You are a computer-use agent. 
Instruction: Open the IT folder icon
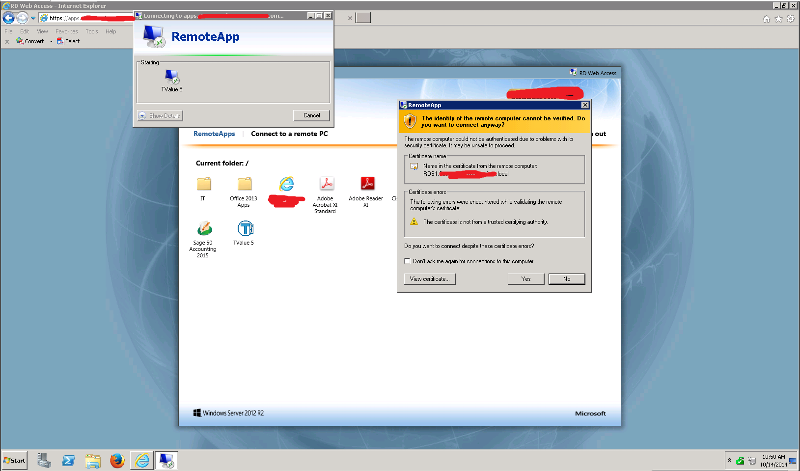(x=204, y=184)
